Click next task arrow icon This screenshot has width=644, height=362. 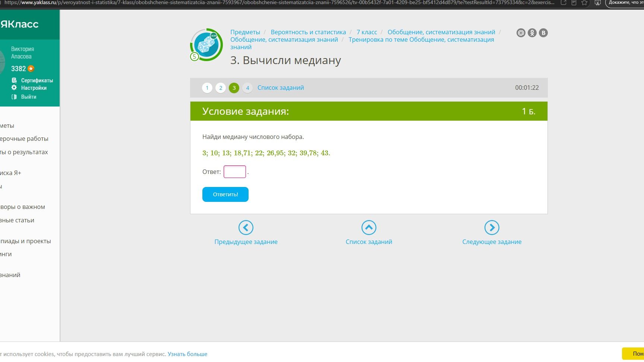[x=492, y=228]
